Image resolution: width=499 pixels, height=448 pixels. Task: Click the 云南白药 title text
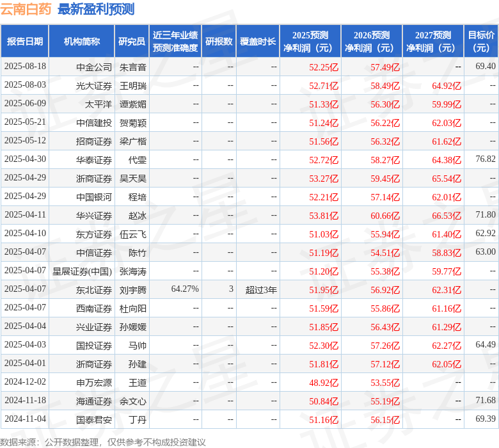[26, 9]
